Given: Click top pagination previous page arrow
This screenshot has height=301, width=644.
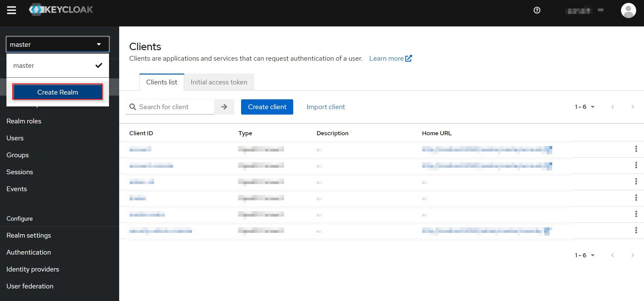Looking at the screenshot, I should pyautogui.click(x=613, y=107).
